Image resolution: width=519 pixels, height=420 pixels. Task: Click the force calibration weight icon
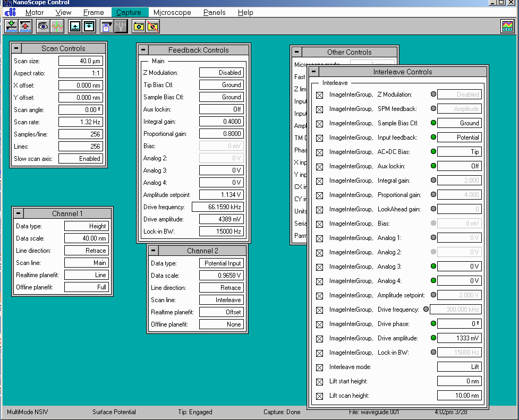[x=107, y=27]
